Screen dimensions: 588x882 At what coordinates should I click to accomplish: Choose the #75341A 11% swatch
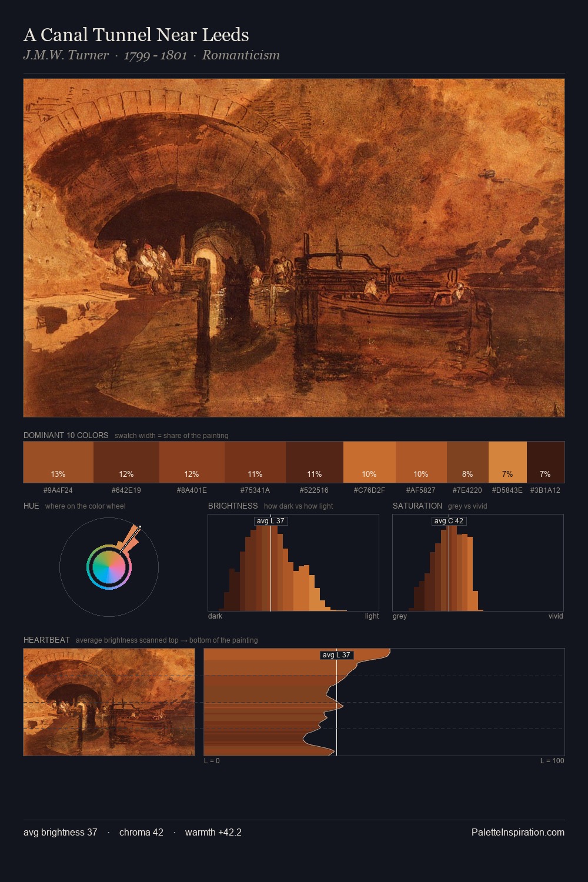tap(255, 462)
